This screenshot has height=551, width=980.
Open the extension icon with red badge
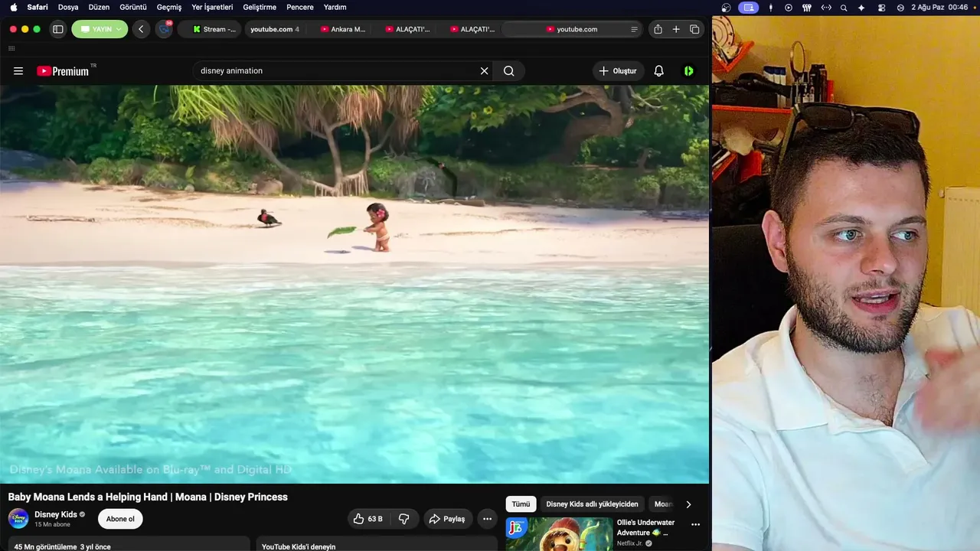pos(165,29)
